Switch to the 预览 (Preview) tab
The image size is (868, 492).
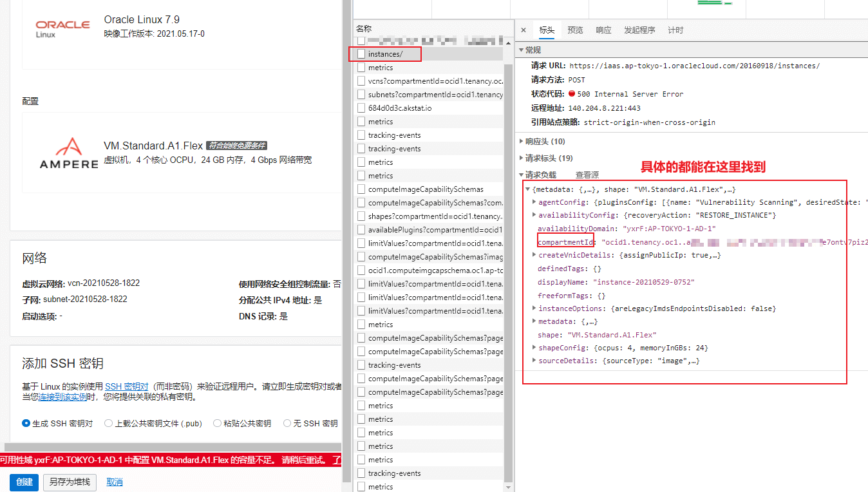click(x=574, y=29)
